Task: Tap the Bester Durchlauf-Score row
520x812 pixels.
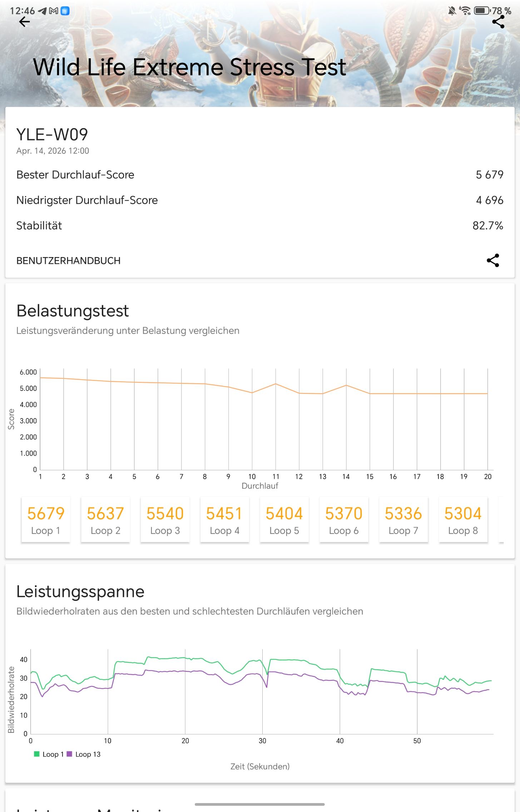Action: (260, 175)
